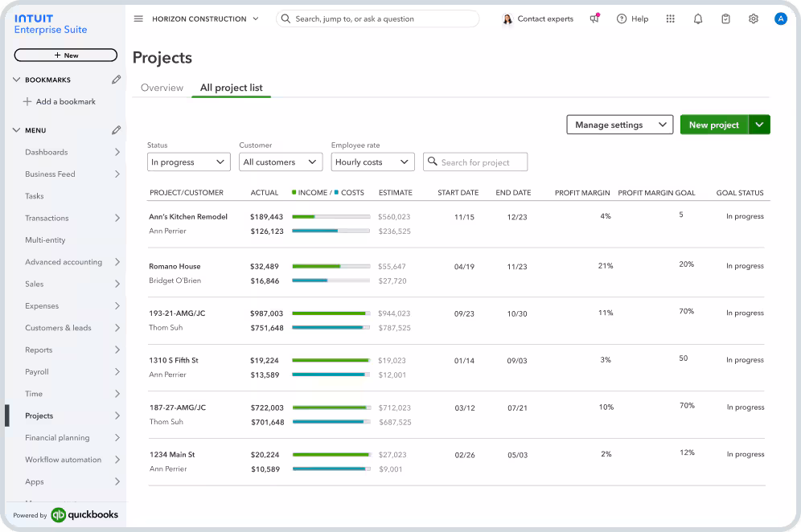Screen dimensions: 801x532
Task: Click the clipboard tasks icon
Action: (x=725, y=18)
